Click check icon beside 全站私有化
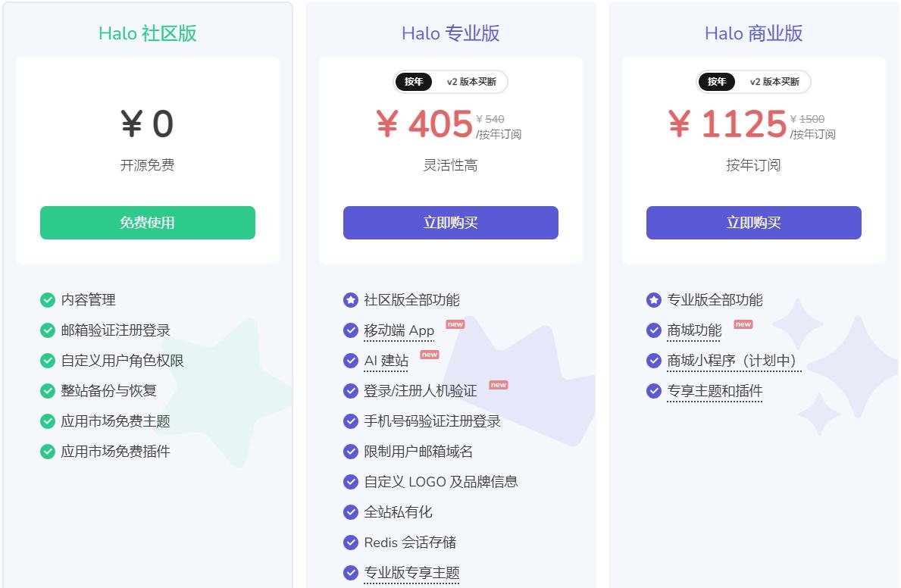 (x=351, y=512)
